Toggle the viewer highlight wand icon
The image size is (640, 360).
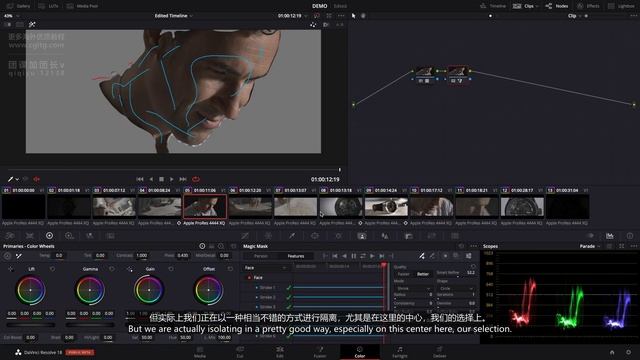tap(32, 24)
